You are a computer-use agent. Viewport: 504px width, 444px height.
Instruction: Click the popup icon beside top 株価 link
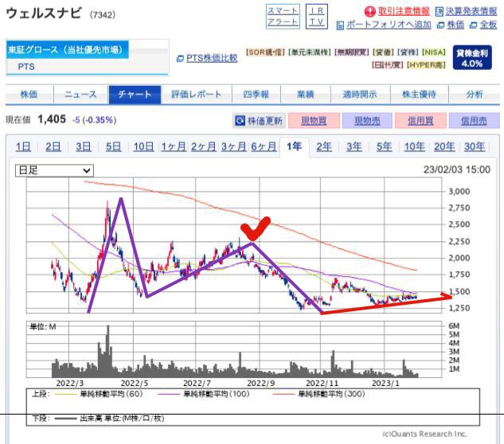(x=440, y=25)
